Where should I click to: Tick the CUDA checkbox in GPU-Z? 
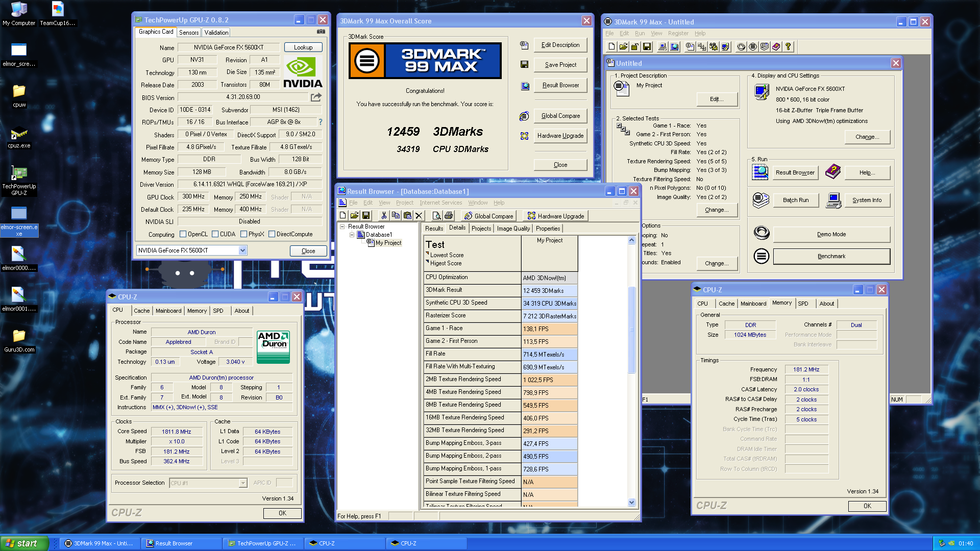[x=215, y=234]
